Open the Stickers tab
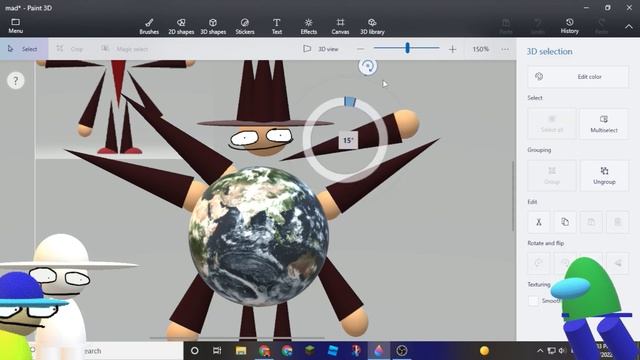This screenshot has height=360, width=640. 244,26
